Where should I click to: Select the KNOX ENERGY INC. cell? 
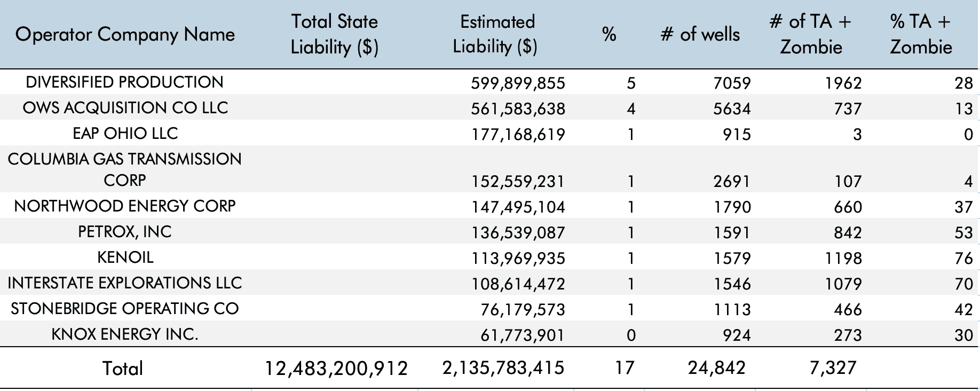(x=125, y=334)
